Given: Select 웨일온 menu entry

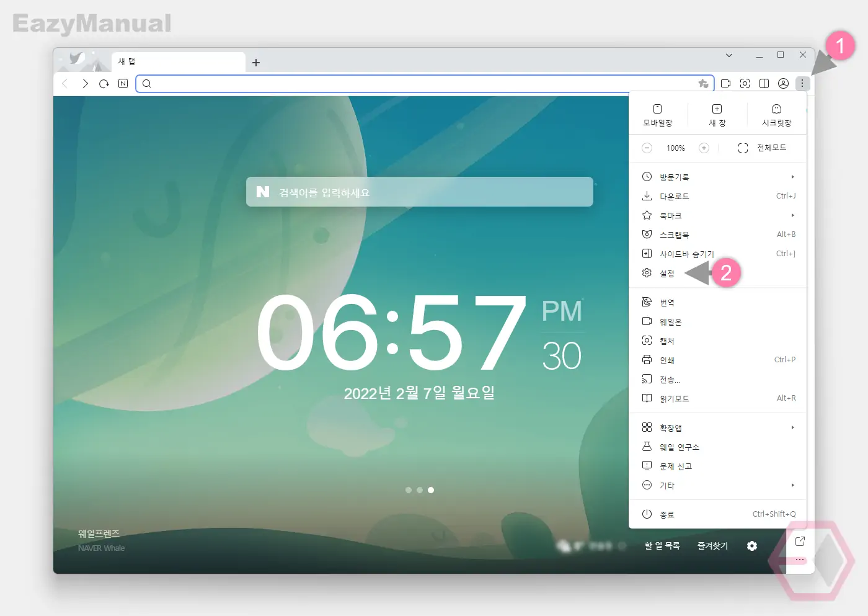Looking at the screenshot, I should [718, 322].
